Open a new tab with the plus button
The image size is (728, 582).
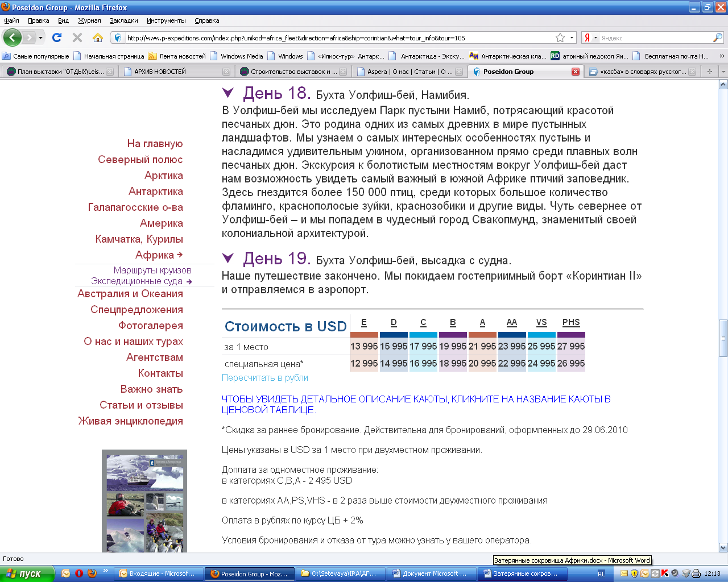click(709, 72)
